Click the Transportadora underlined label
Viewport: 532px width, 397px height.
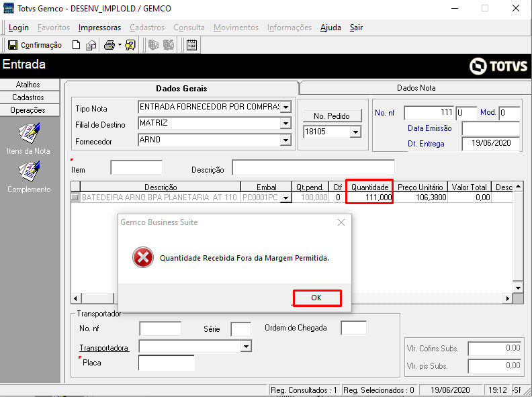104,348
